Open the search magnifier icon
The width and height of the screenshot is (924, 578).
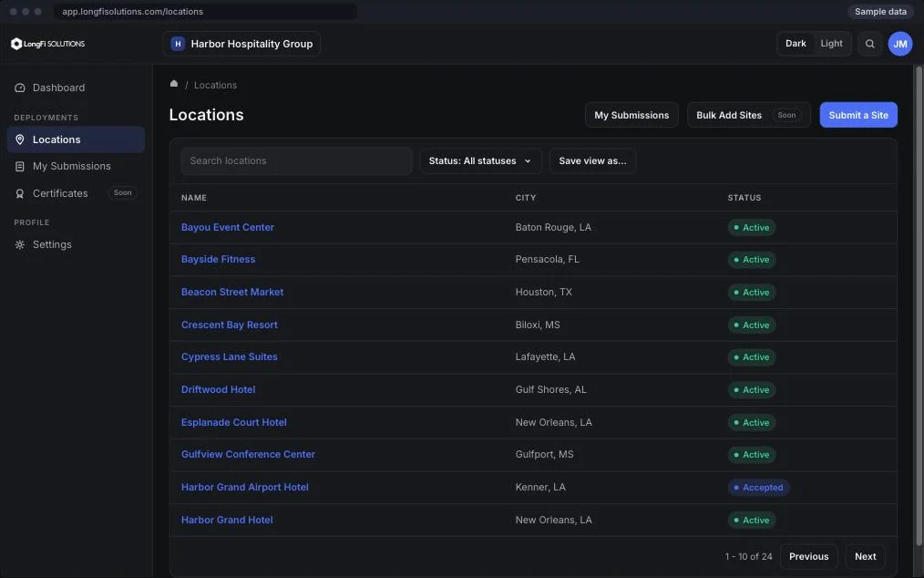(x=870, y=44)
